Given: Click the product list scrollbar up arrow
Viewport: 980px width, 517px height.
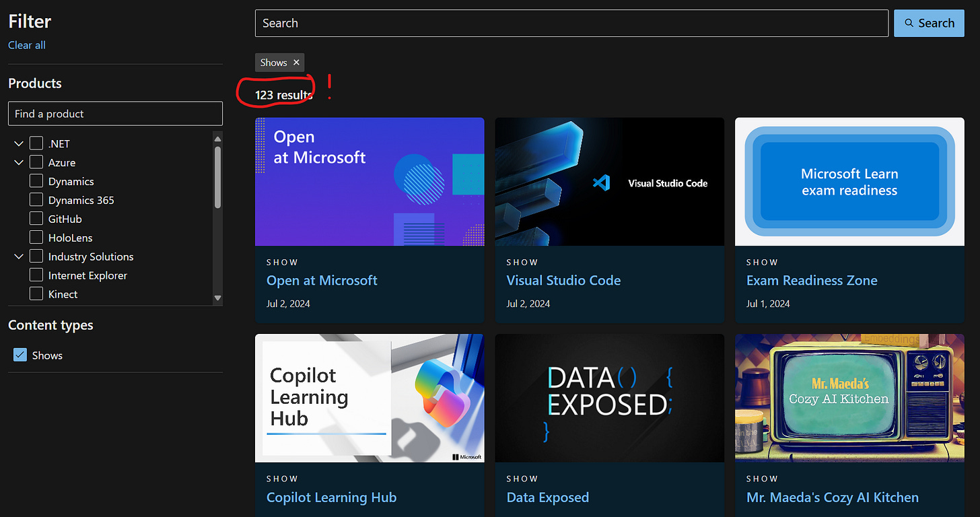Looking at the screenshot, I should point(217,138).
